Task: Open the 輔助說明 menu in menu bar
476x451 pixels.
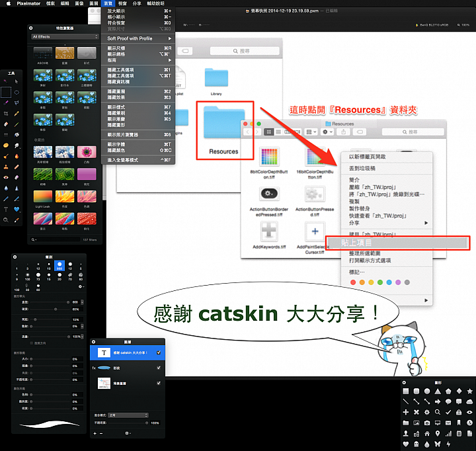Action: pos(155,3)
